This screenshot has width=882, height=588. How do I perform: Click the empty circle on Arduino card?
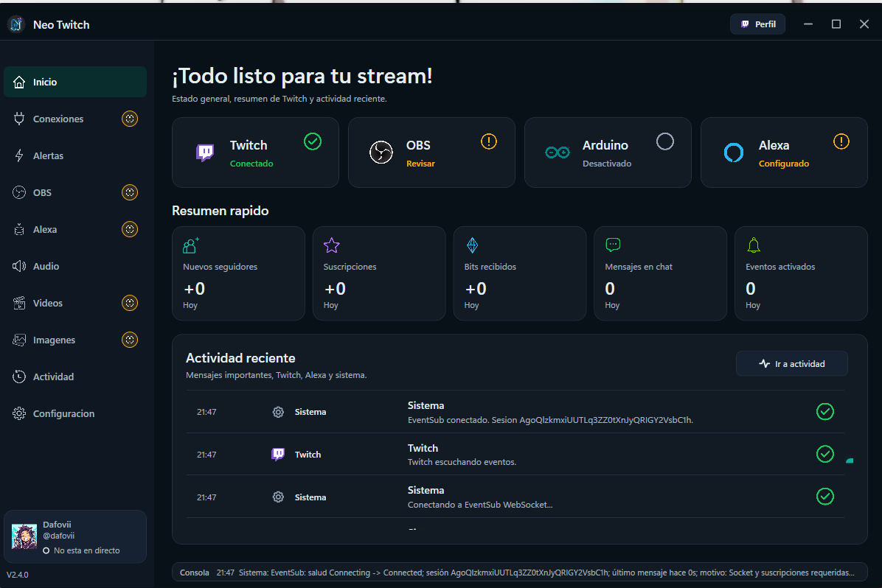665,141
